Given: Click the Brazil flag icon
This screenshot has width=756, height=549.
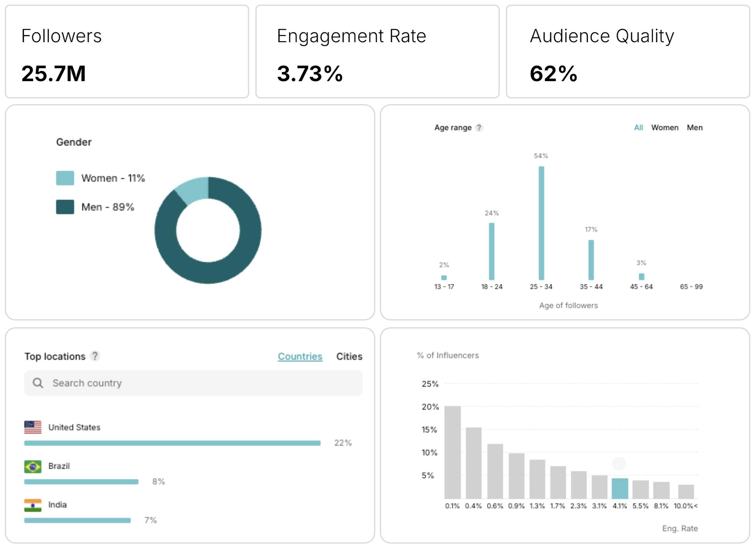Looking at the screenshot, I should click(x=33, y=466).
